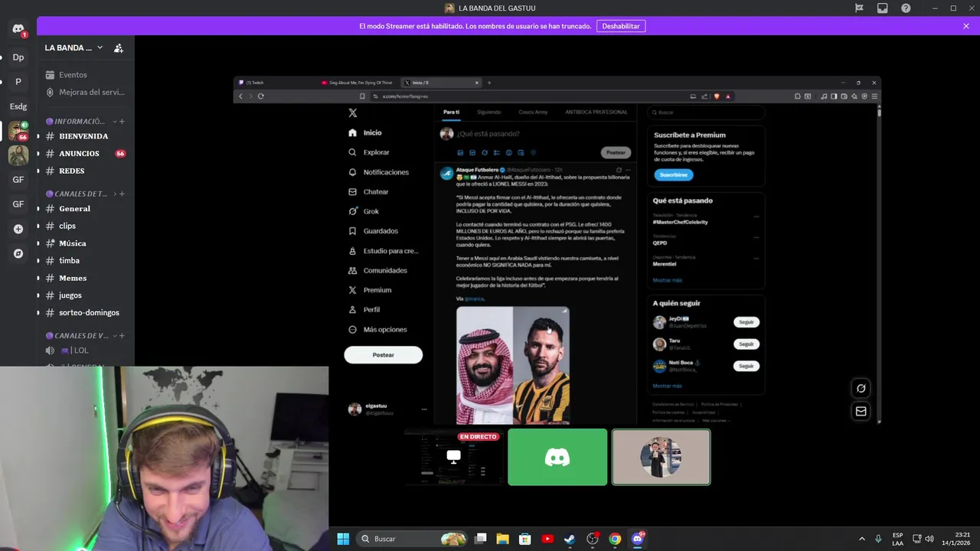Dismiss the Streamer mode banner
980x551 pixels.
point(966,26)
